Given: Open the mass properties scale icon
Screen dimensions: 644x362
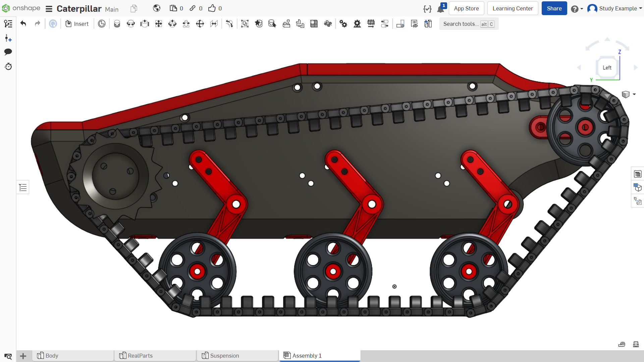Looking at the screenshot, I should 636,344.
